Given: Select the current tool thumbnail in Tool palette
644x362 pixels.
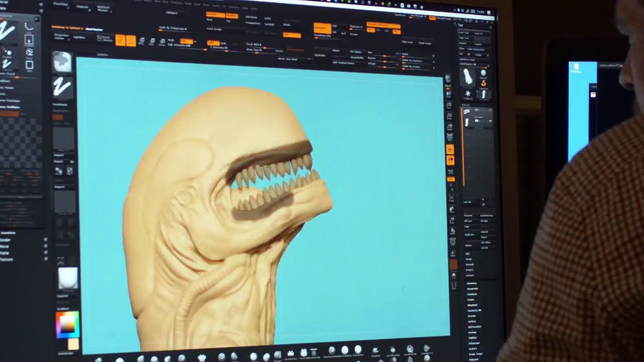Looking at the screenshot, I should click(468, 76).
